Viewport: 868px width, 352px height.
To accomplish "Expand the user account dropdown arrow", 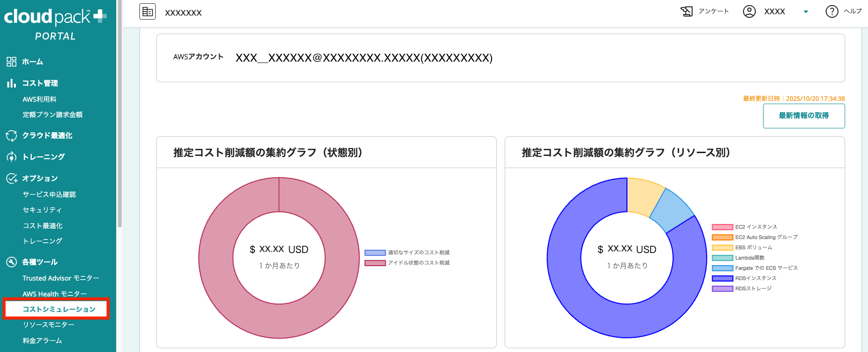I will point(806,12).
